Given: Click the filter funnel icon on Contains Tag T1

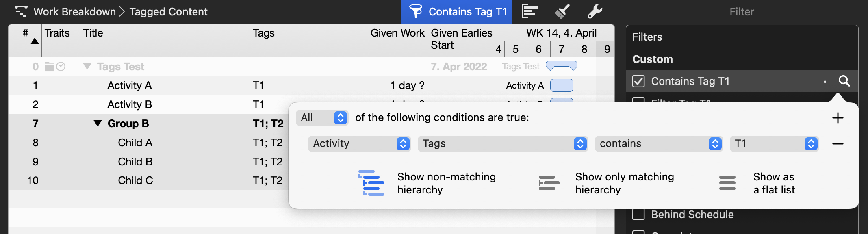Looking at the screenshot, I should click(415, 12).
